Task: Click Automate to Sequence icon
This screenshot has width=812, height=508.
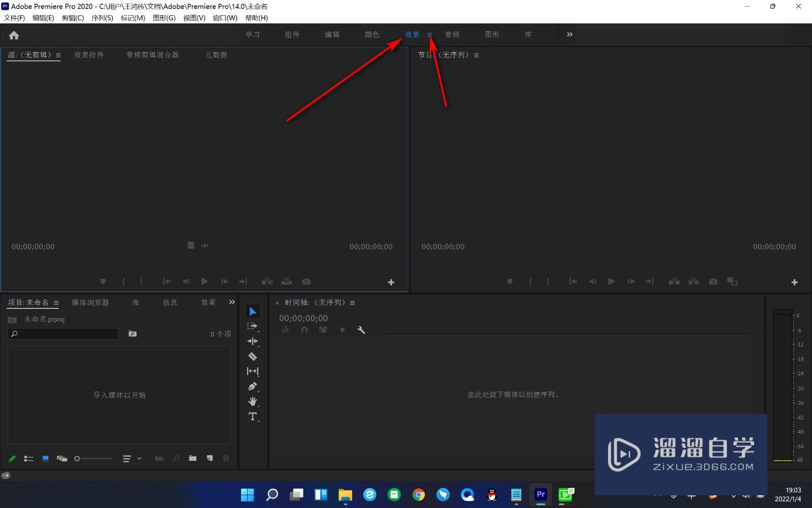Action: point(159,459)
